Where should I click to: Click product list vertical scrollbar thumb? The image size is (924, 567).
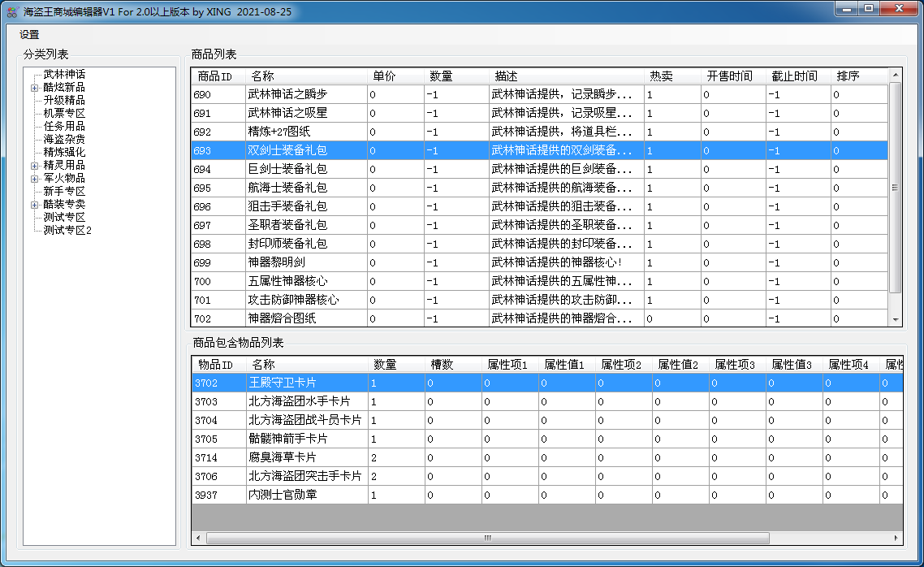[x=895, y=188]
